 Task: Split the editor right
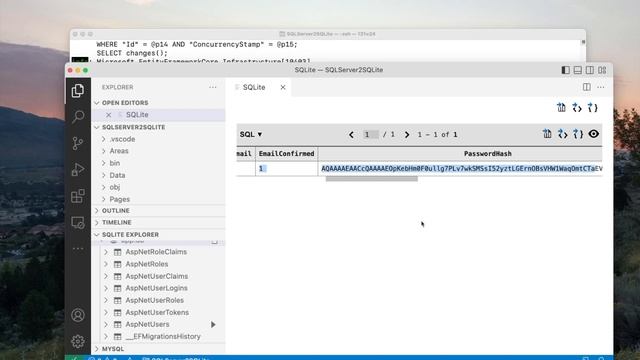[x=587, y=87]
